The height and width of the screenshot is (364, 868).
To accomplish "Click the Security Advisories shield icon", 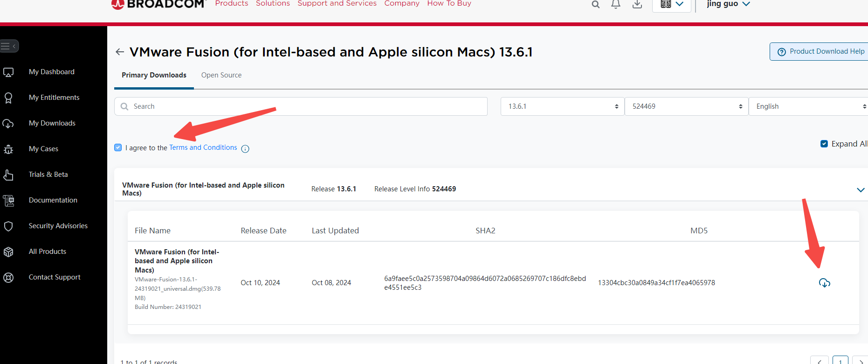I will 8,226.
